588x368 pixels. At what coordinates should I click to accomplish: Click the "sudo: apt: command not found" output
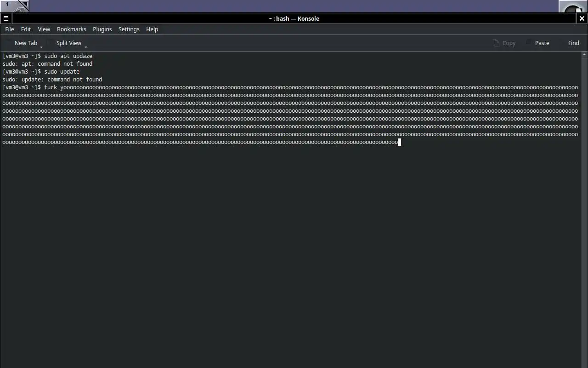(x=47, y=63)
